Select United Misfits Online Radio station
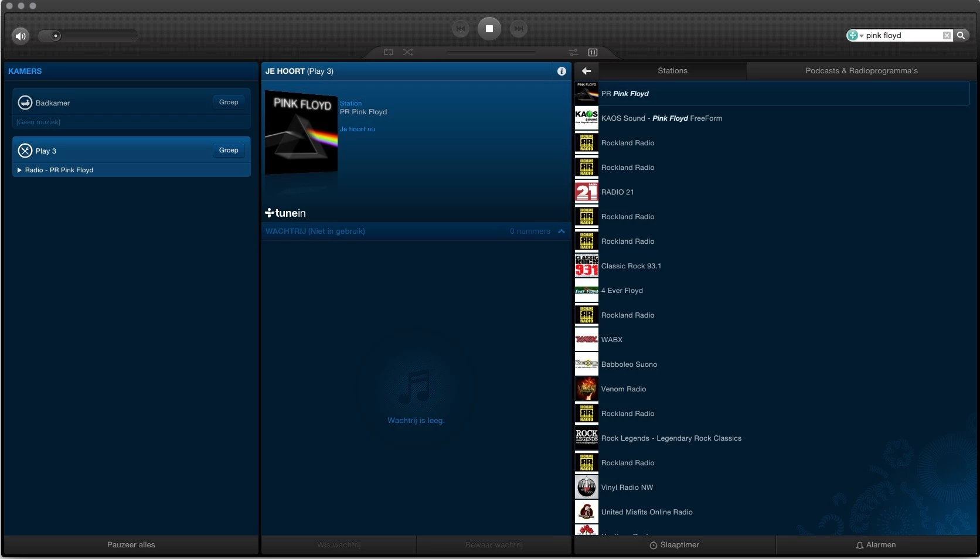This screenshot has height=559, width=980. click(772, 512)
